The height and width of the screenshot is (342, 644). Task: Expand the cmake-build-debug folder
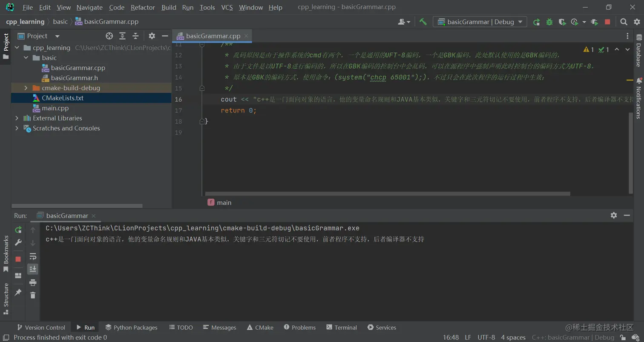tap(26, 88)
